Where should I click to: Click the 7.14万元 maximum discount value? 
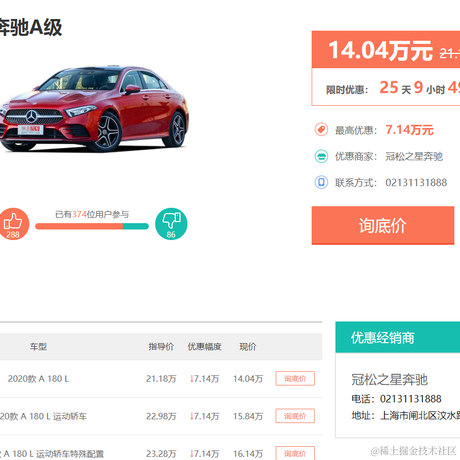click(x=409, y=130)
